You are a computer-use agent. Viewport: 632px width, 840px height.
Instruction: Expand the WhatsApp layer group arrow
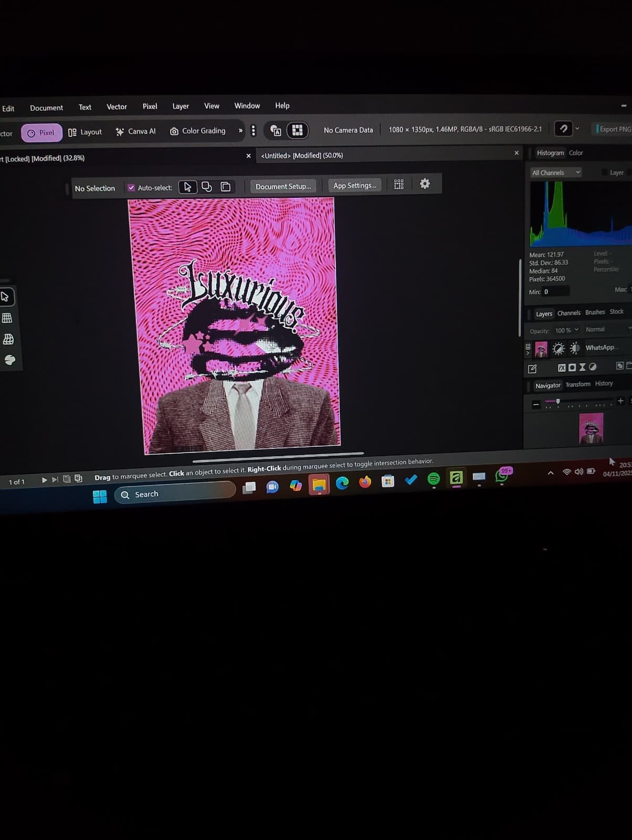point(528,353)
